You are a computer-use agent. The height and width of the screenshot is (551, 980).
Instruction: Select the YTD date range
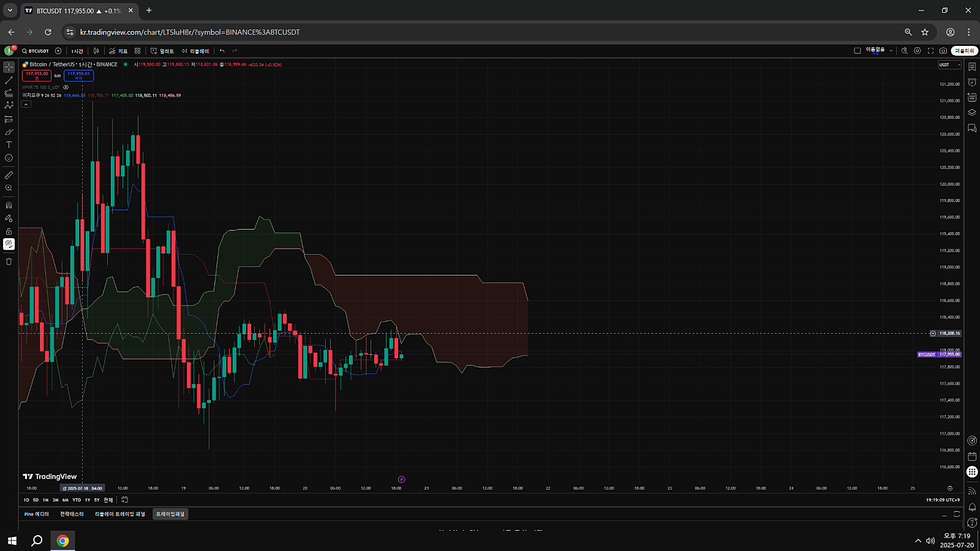77,500
